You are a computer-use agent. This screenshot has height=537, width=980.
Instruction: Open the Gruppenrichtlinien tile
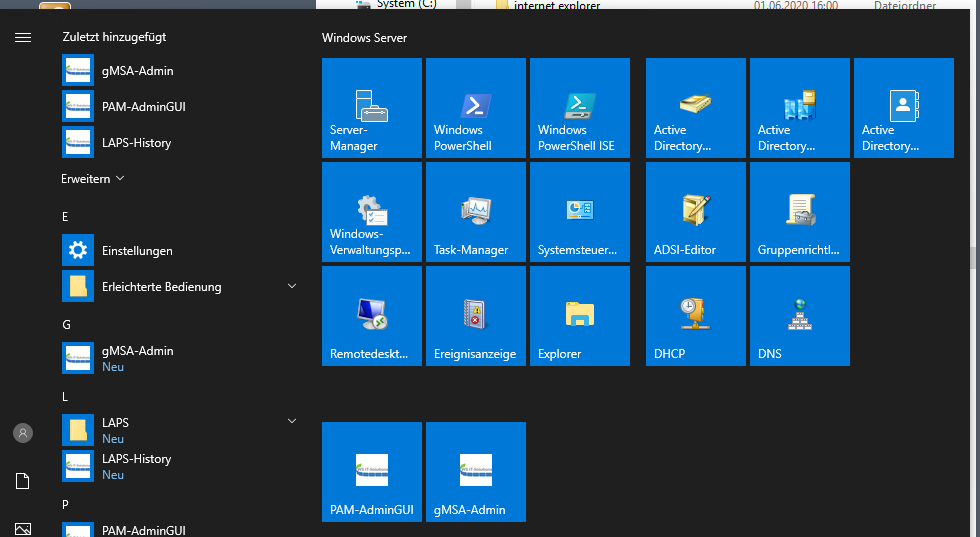[799, 212]
